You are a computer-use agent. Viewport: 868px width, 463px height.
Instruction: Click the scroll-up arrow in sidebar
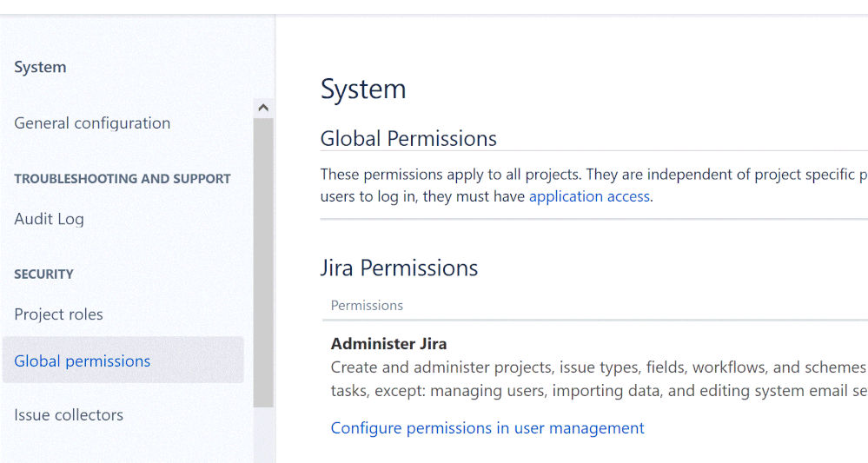click(263, 108)
